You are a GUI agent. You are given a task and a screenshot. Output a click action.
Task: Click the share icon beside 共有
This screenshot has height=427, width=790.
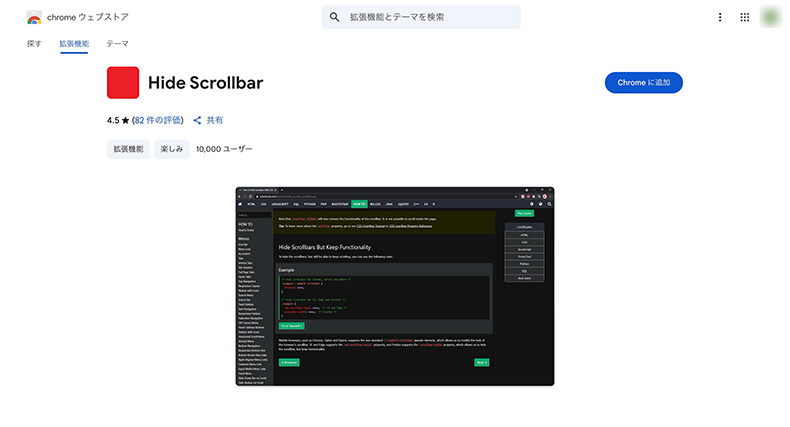pyautogui.click(x=197, y=120)
